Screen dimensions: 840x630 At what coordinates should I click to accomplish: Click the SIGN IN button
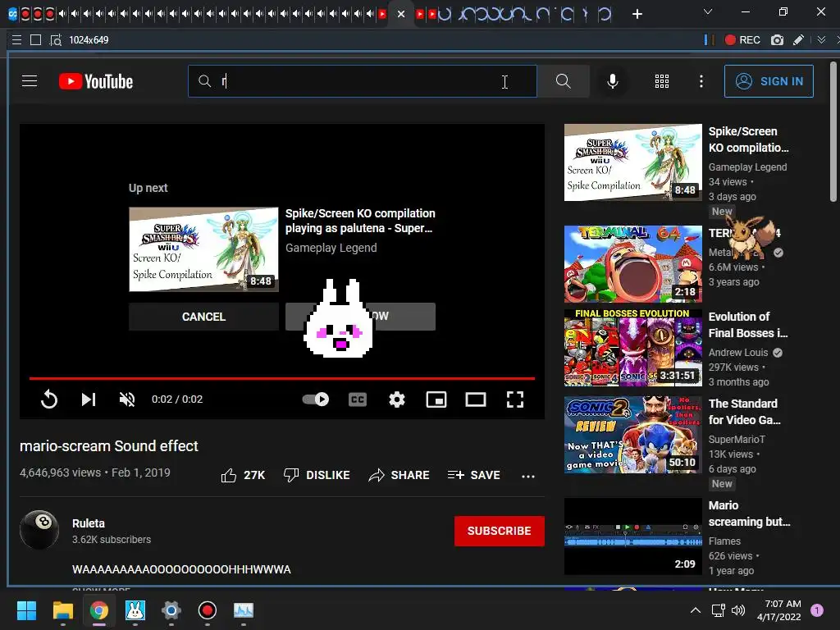click(769, 81)
